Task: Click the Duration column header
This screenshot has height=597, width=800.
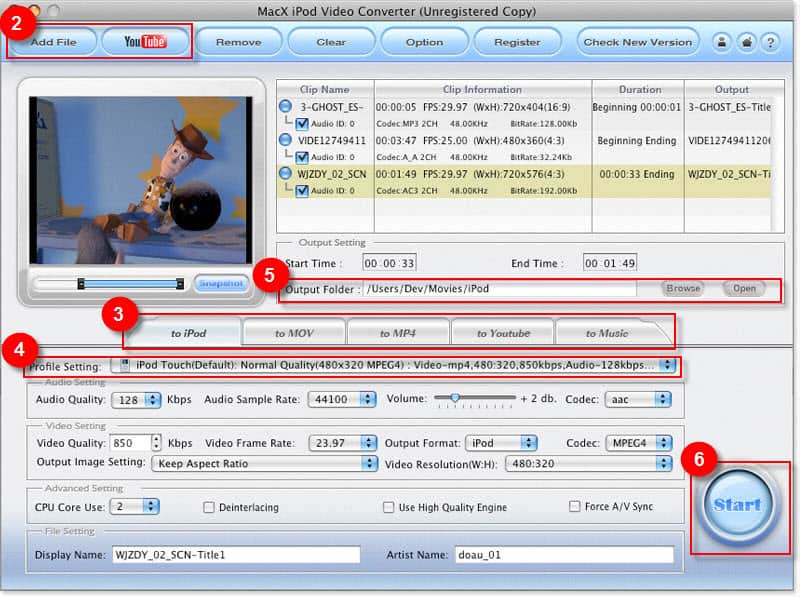Action: click(x=640, y=89)
